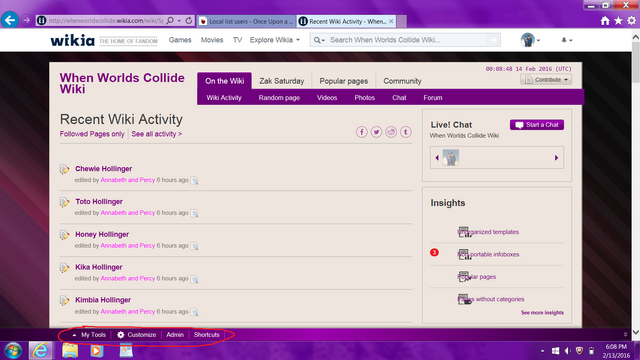This screenshot has width=640, height=360.
Task: Click the taskbar clock showing 6:08 PM
Action: (616, 351)
